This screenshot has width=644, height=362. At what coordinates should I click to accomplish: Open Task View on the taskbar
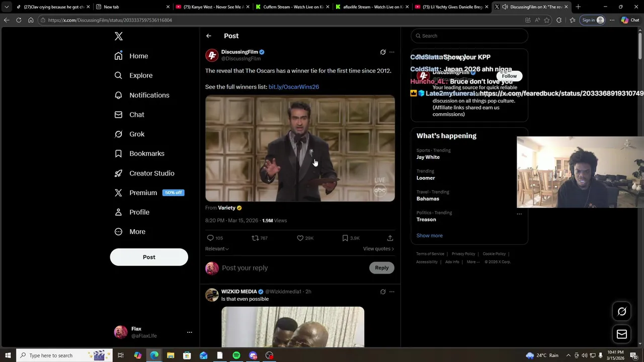pos(121,355)
